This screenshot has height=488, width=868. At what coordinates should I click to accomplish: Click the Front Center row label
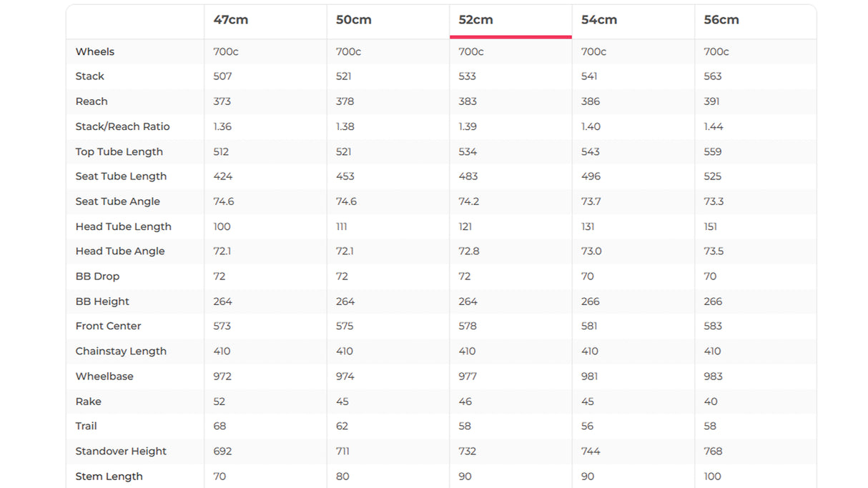point(109,326)
